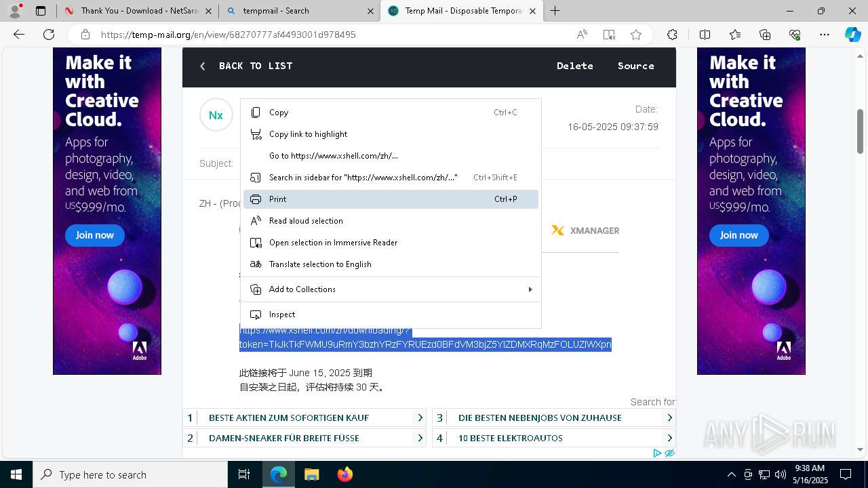Open the volume control tray icon
The image size is (868, 488).
point(781,474)
